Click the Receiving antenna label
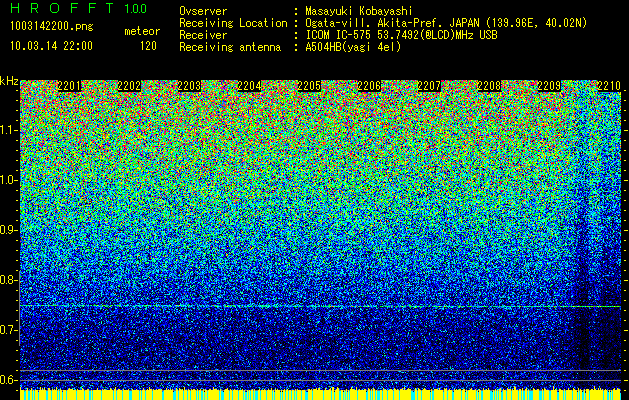Screen dimensions: 629x400 click(230, 47)
